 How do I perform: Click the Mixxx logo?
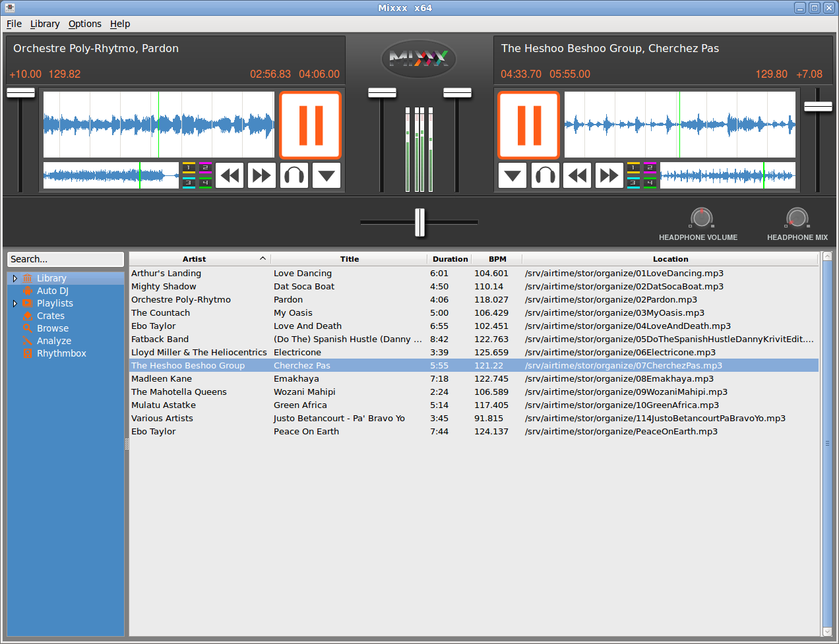point(419,59)
